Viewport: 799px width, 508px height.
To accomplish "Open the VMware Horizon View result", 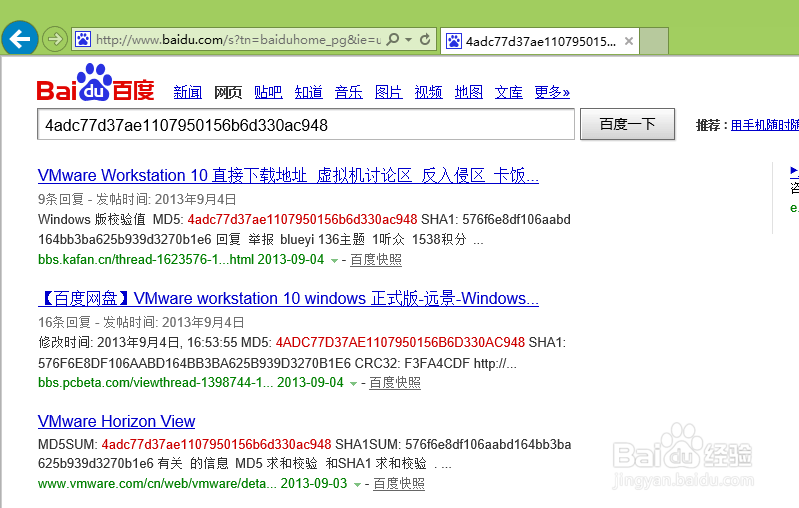I will [116, 422].
